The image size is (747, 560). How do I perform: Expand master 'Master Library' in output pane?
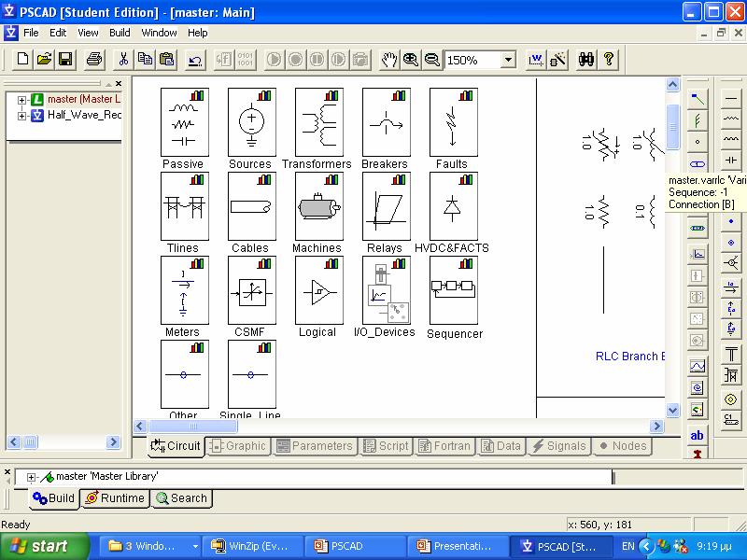pos(31,477)
